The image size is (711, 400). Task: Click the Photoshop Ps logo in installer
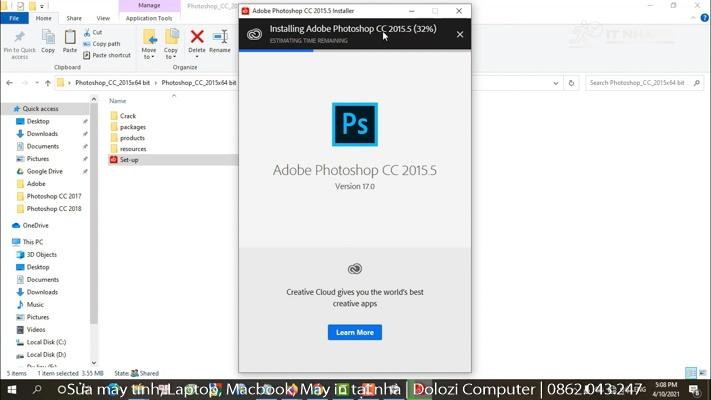point(354,124)
